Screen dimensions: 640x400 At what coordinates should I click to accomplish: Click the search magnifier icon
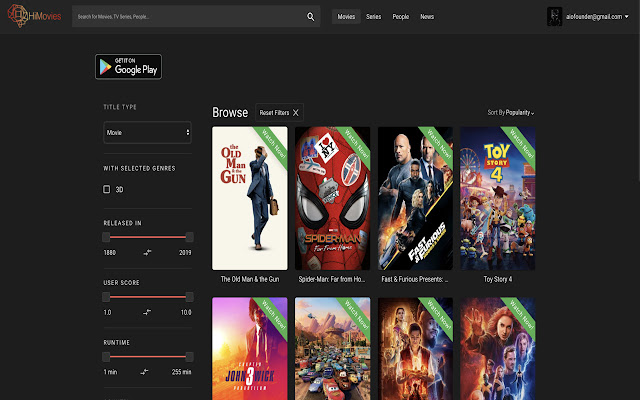[x=311, y=17]
